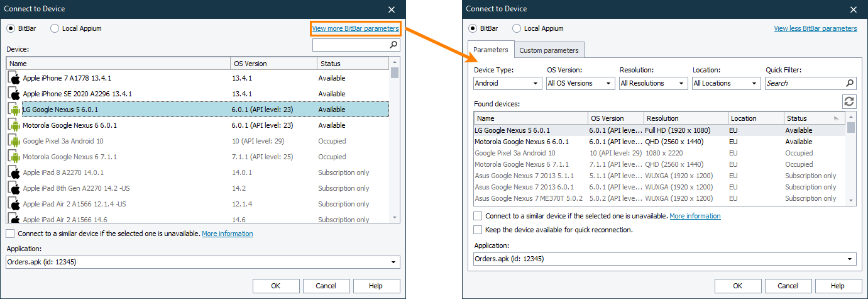Open the Device Type dropdown showing Android

tap(508, 83)
